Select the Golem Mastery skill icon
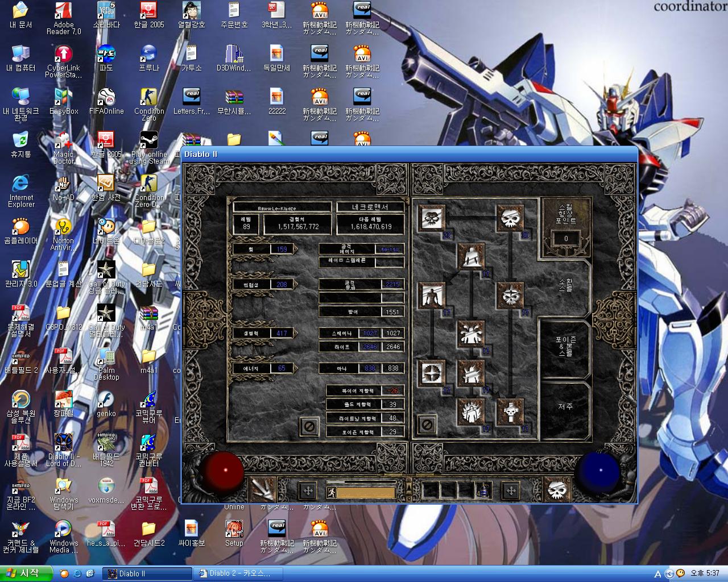The height and width of the screenshot is (582, 728). pyautogui.click(x=432, y=296)
